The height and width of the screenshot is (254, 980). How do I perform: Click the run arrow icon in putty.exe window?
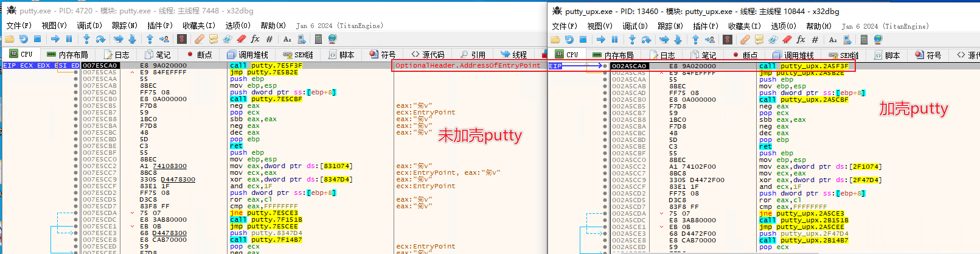(x=55, y=39)
